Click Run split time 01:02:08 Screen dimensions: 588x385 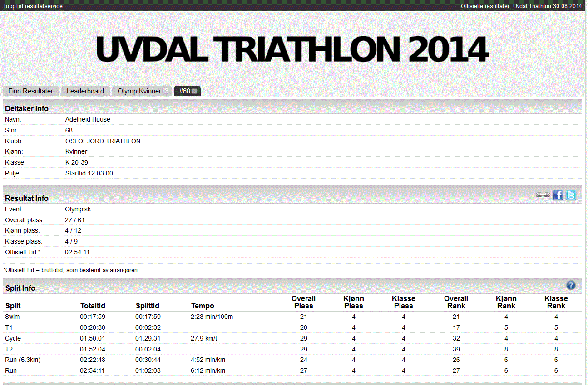click(148, 370)
